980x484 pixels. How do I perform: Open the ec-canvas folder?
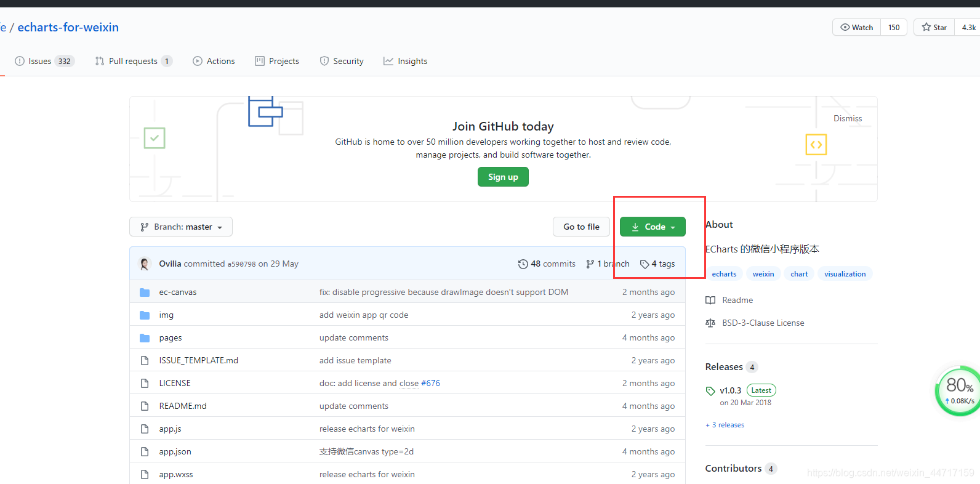pos(178,292)
